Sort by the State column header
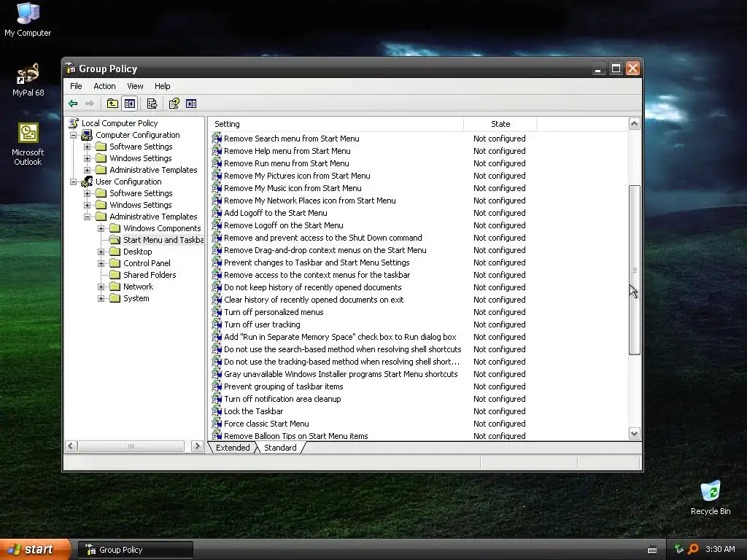This screenshot has height=560, width=747. 500,124
